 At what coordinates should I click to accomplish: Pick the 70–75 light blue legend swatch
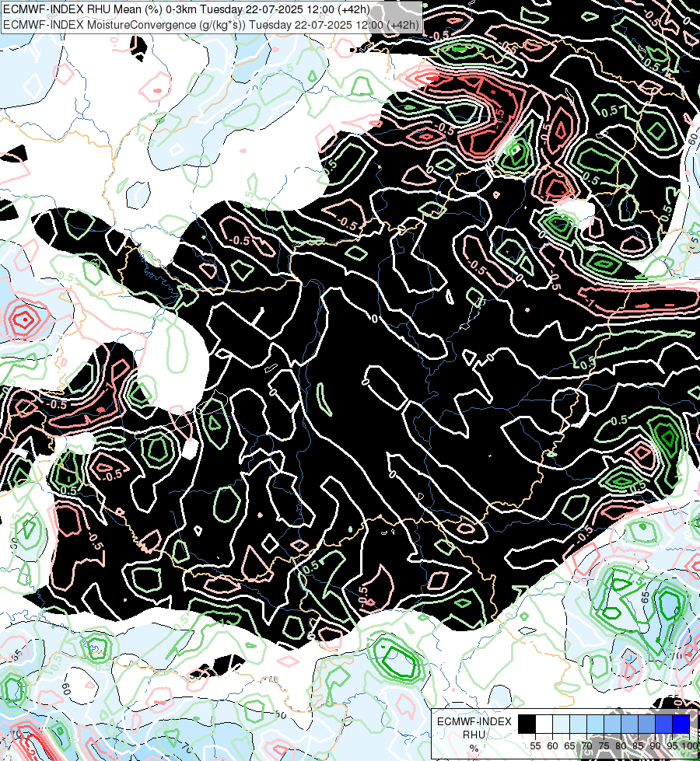click(x=596, y=724)
